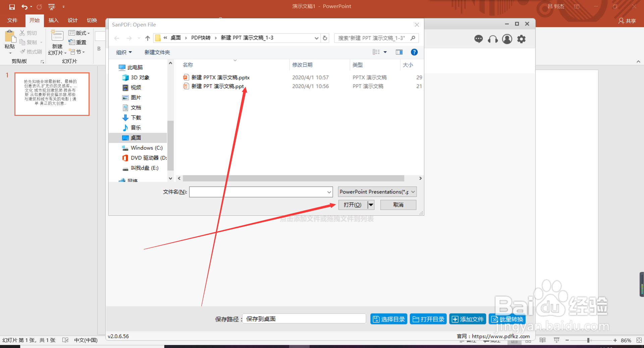Screen dimensions: 644x348
Task: Click the back arrow in Open File dialog
Action: [x=117, y=38]
